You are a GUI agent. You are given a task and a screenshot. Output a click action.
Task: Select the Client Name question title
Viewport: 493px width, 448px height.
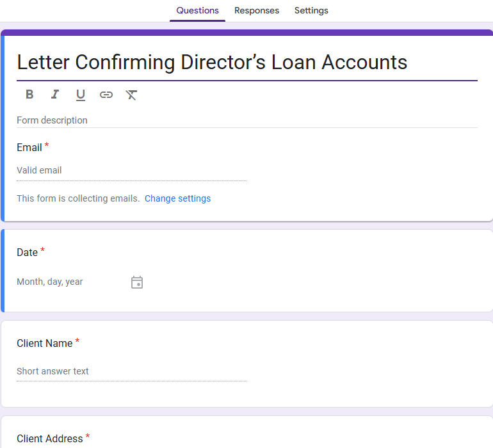click(x=45, y=343)
